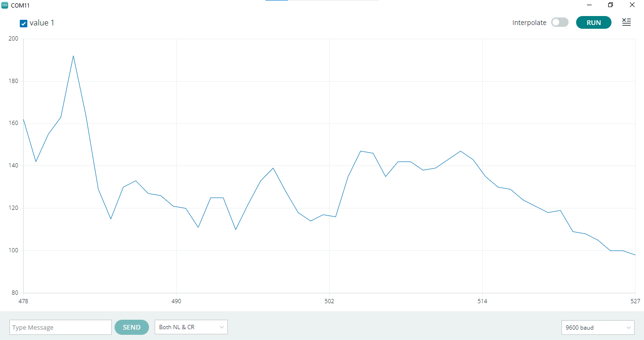The width and height of the screenshot is (644, 340).
Task: Click the Arduino logo in the title bar
Action: point(5,5)
